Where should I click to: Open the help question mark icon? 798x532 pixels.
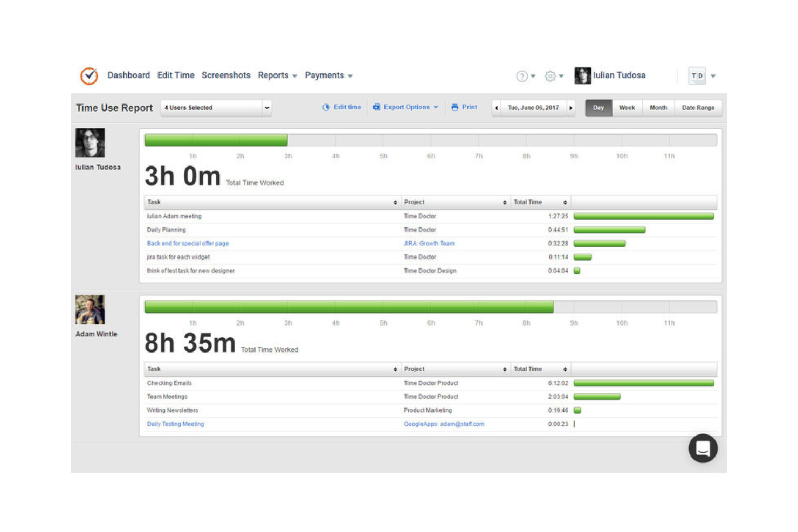(521, 76)
